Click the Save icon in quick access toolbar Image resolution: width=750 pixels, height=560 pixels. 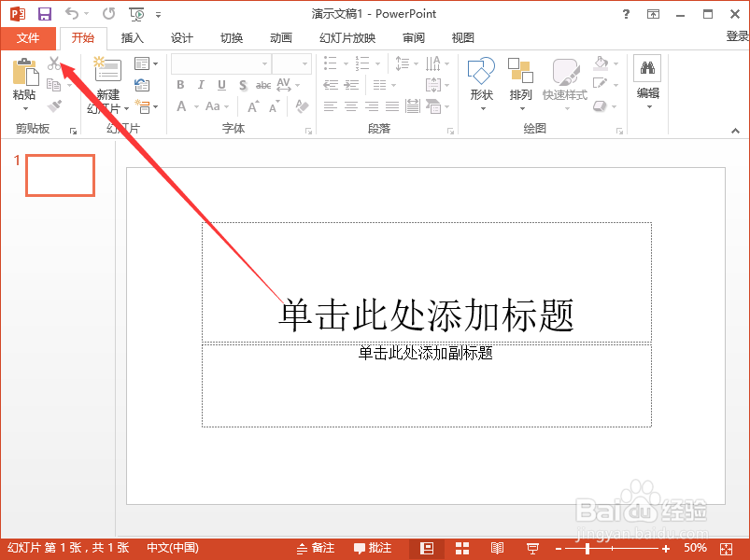click(x=43, y=13)
